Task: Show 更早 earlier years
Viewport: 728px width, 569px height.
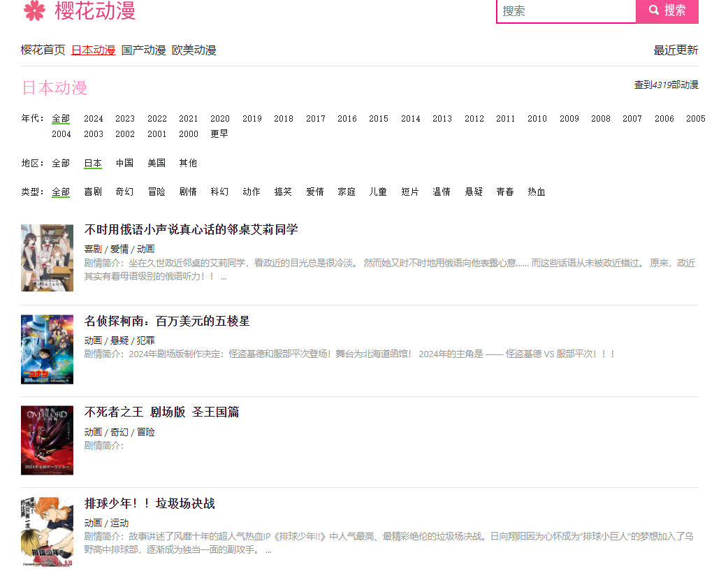Action: 220,134
